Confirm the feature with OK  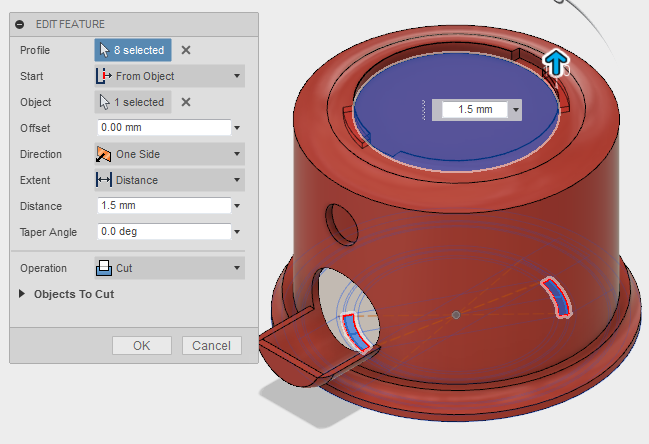142,346
